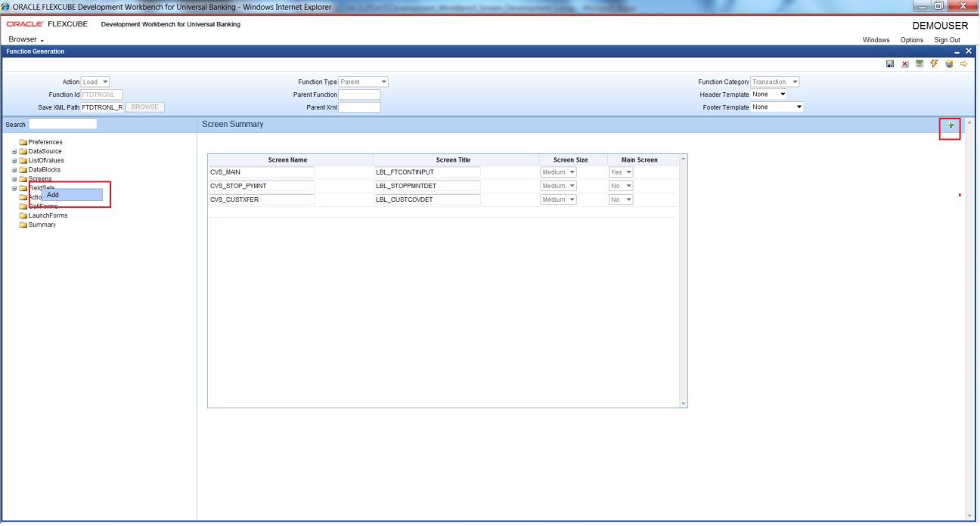980x526 pixels.
Task: Click the yellow arrow exit icon
Action: tap(963, 63)
